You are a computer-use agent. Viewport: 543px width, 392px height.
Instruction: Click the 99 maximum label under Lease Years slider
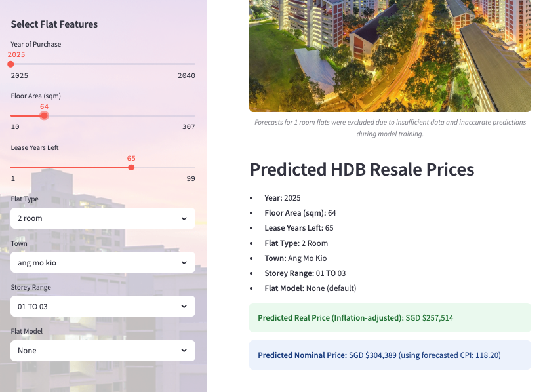[x=191, y=179]
